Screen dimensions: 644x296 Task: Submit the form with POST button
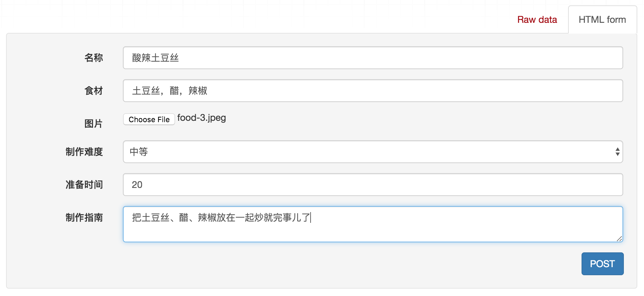click(602, 264)
